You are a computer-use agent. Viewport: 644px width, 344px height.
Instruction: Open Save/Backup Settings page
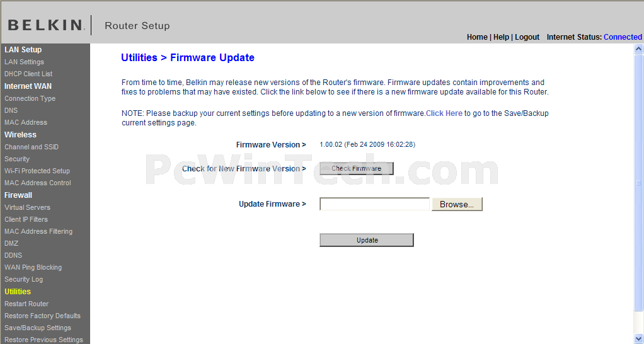point(38,328)
